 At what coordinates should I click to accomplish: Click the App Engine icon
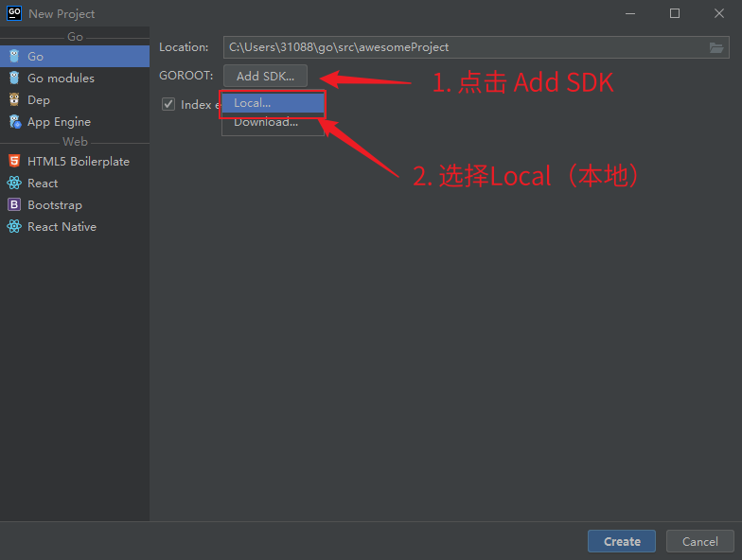14,122
